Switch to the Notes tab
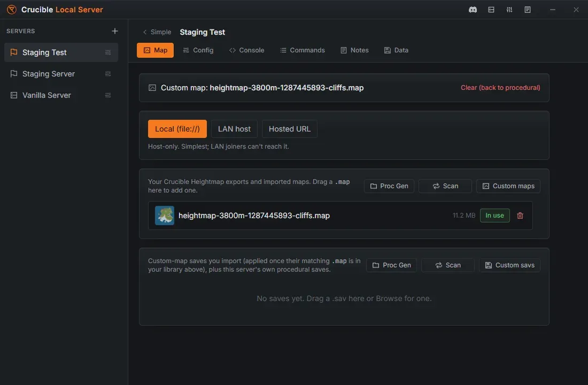588x385 pixels. tap(354, 50)
